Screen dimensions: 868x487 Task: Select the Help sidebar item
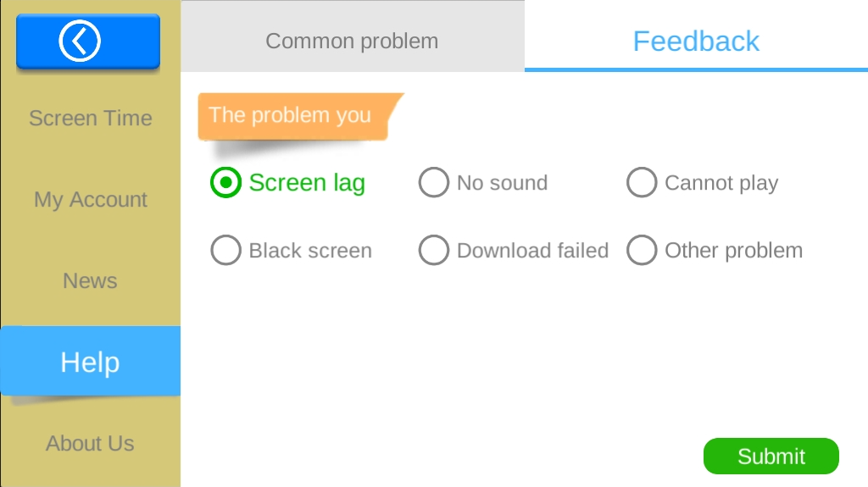[x=90, y=362]
